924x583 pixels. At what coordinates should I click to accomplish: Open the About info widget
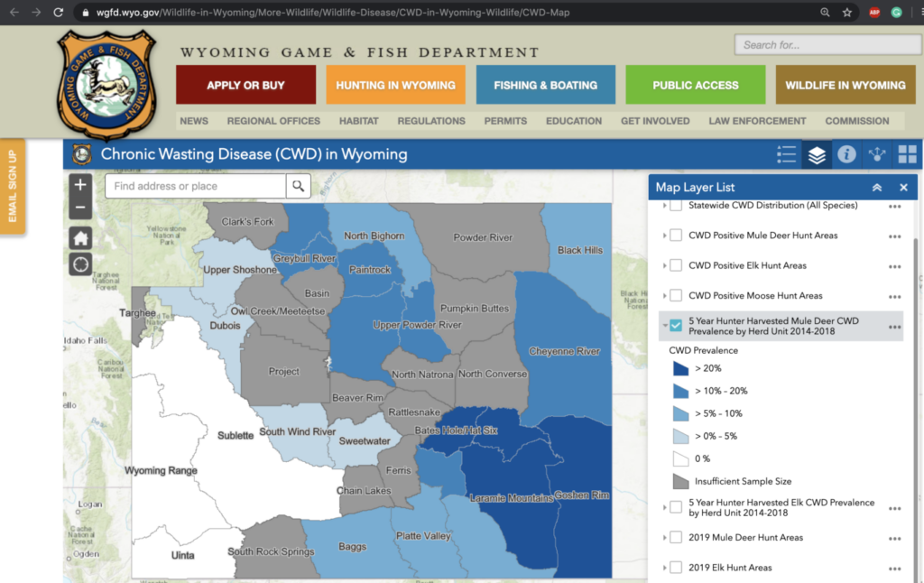click(x=846, y=154)
